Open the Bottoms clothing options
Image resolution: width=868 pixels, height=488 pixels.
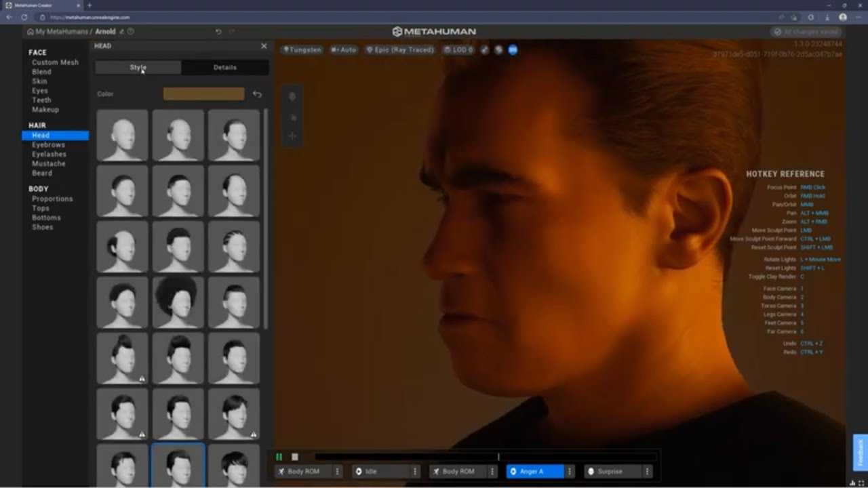pos(46,218)
